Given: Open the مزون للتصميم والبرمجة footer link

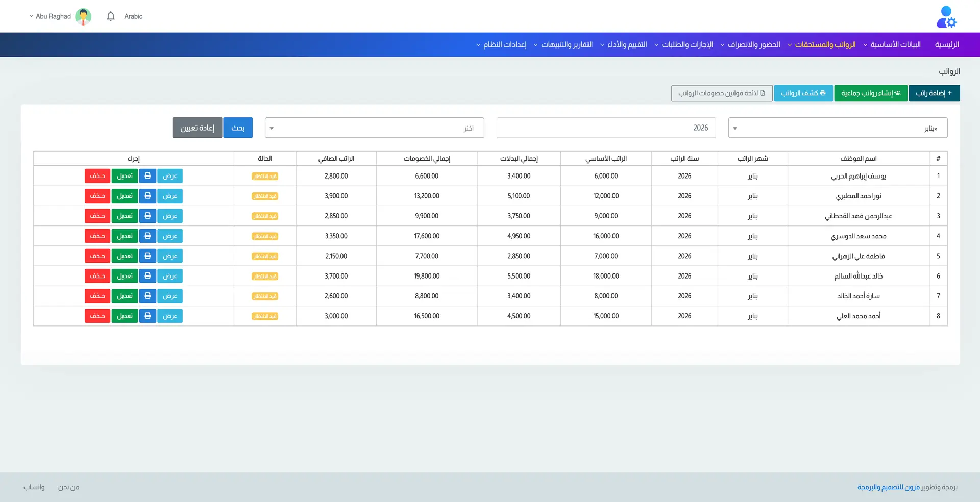Looking at the screenshot, I should (888, 487).
